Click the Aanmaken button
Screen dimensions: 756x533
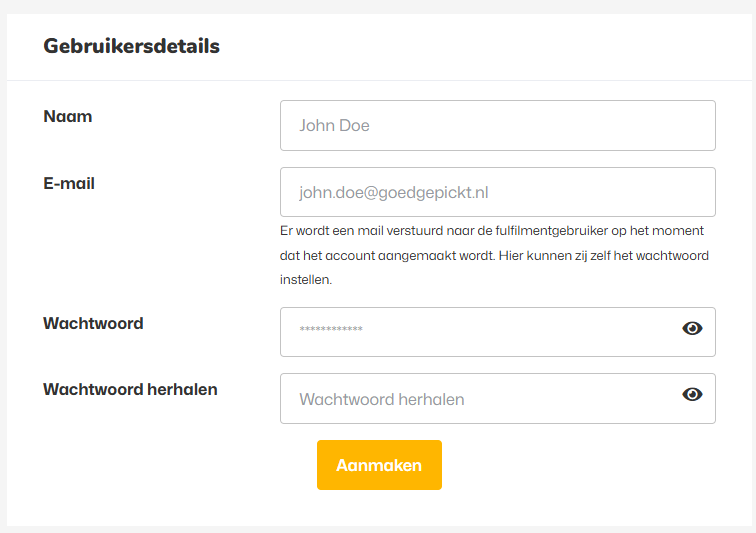tap(379, 465)
